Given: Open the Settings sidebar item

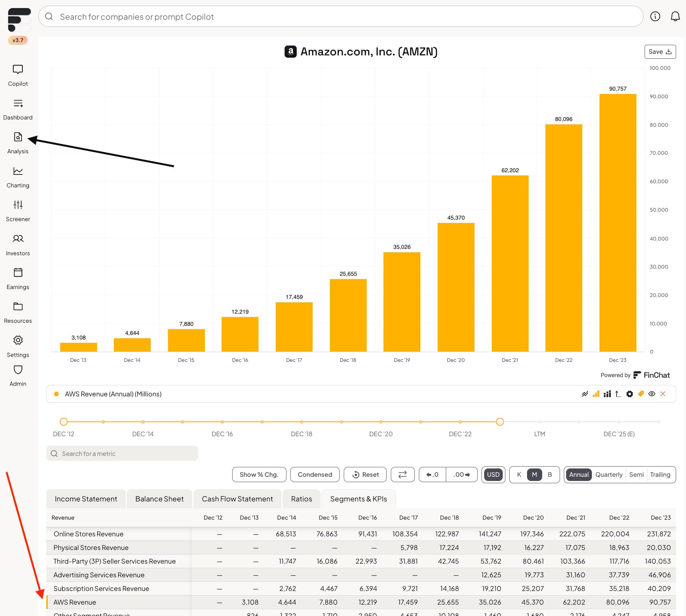Looking at the screenshot, I should pos(18,347).
